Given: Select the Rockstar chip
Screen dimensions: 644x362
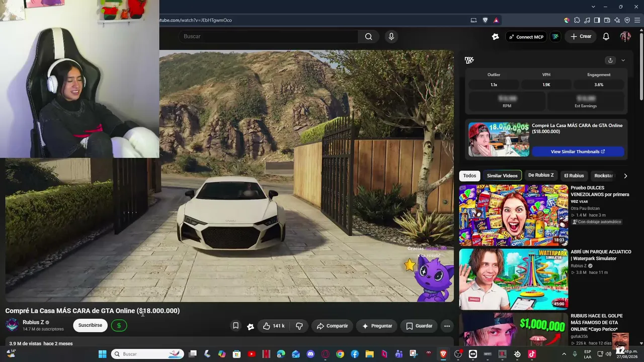Looking at the screenshot, I should (x=604, y=175).
